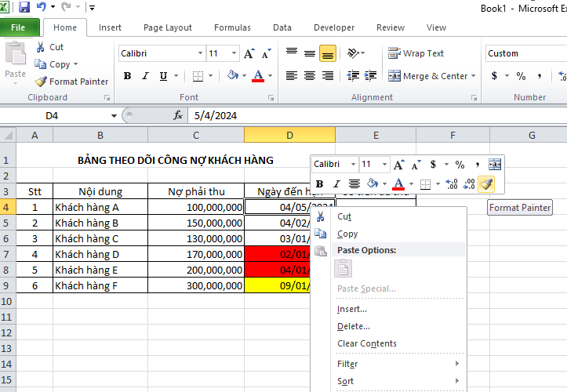Image resolution: width=567 pixels, height=392 pixels.
Task: Switch to the Insert tab
Action: 110,27
